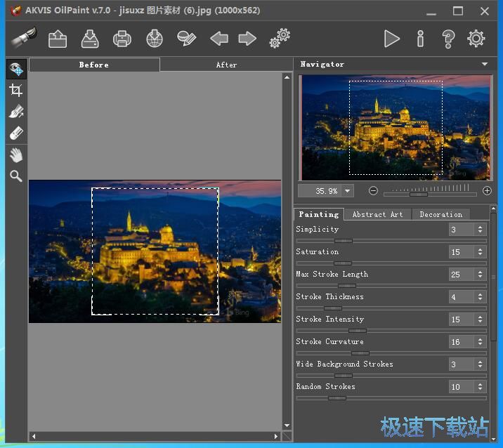503x448 pixels.
Task: Click the Saturation slider
Action: pyautogui.click(x=391, y=263)
